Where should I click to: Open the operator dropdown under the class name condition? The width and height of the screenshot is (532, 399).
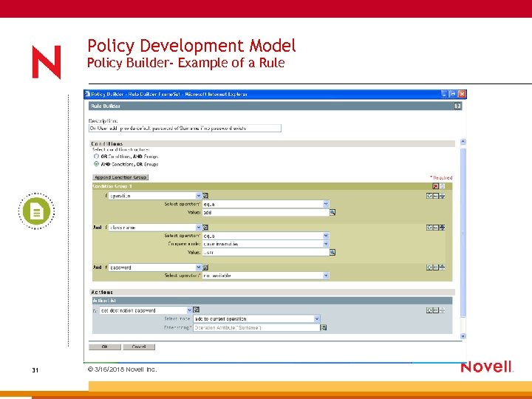click(x=326, y=236)
